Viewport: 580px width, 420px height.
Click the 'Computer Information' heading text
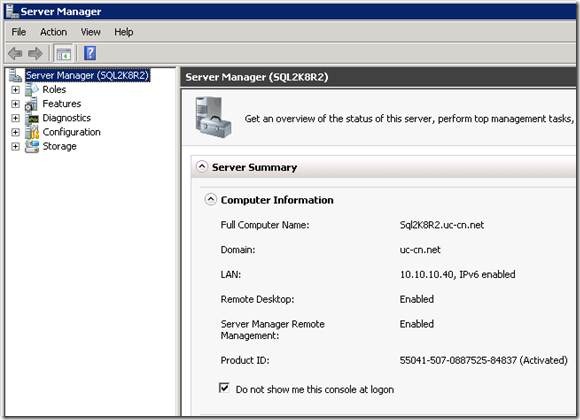click(x=277, y=200)
